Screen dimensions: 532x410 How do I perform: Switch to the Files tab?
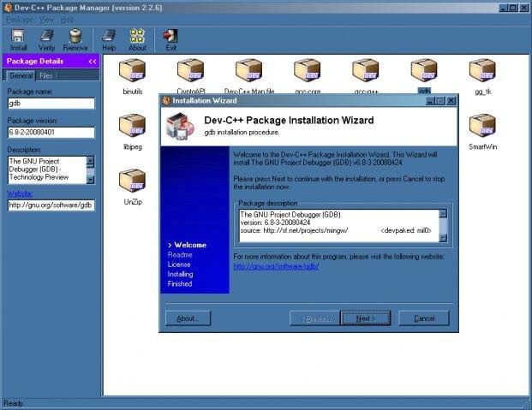click(x=45, y=75)
